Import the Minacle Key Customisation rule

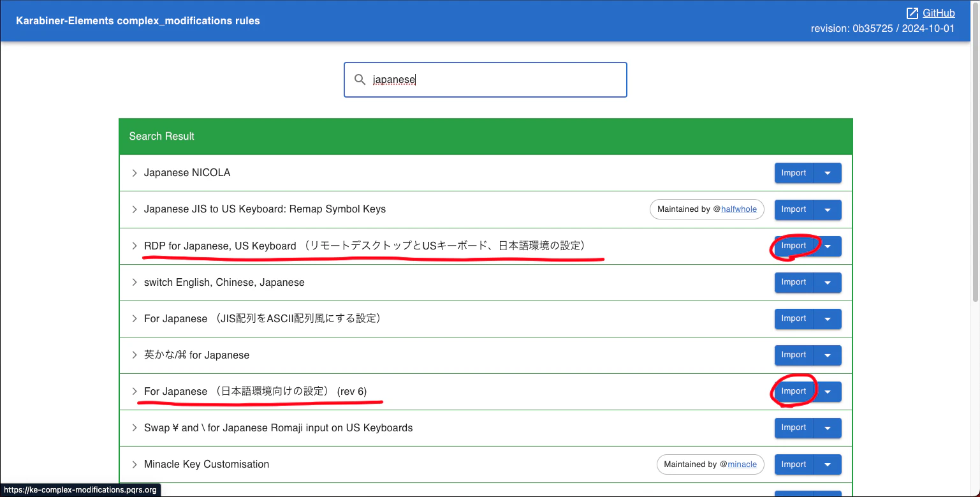click(x=793, y=464)
